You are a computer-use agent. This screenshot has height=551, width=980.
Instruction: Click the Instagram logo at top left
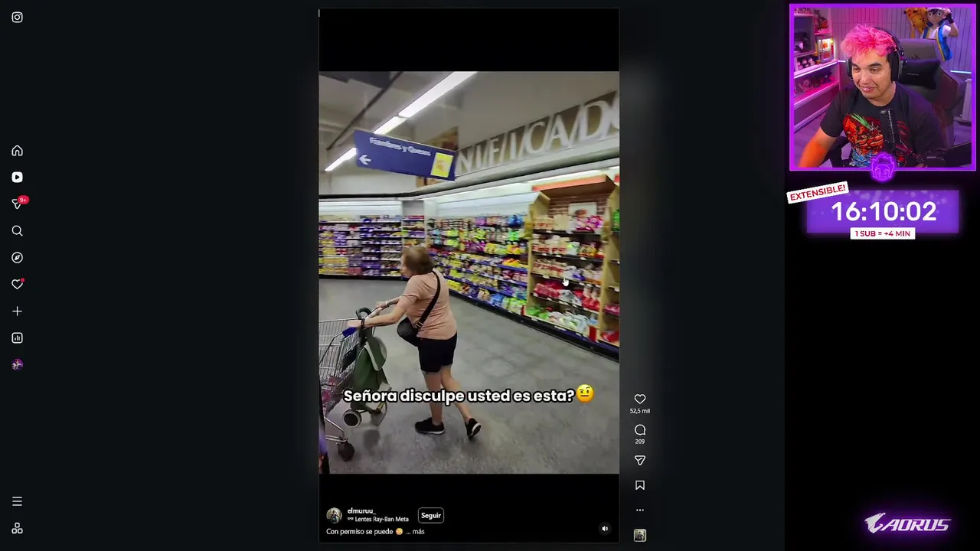tap(17, 17)
